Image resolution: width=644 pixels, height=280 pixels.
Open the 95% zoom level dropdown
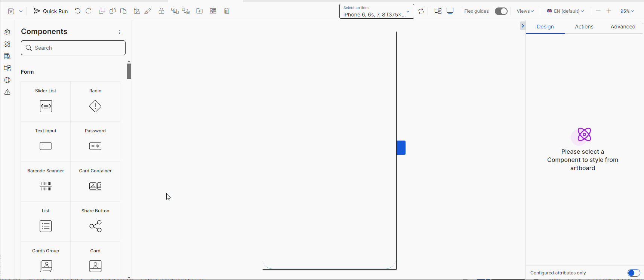627,11
